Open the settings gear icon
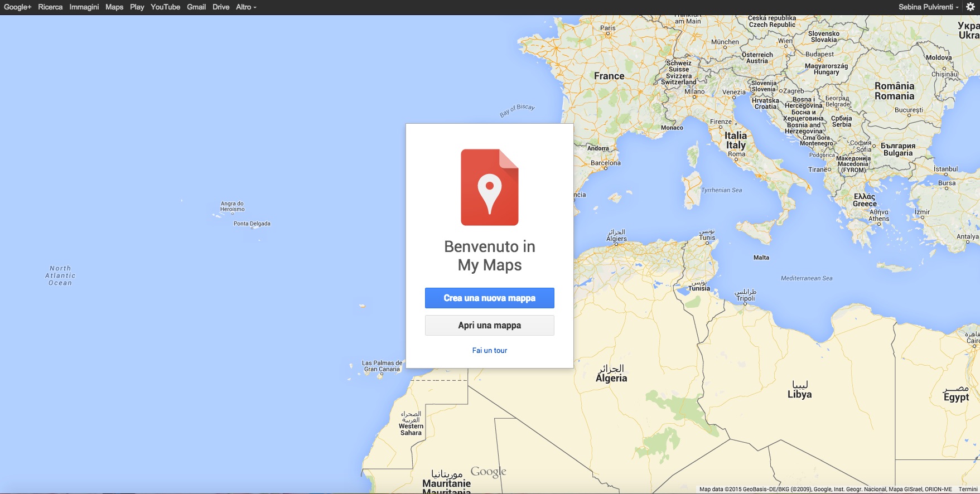 [x=971, y=7]
